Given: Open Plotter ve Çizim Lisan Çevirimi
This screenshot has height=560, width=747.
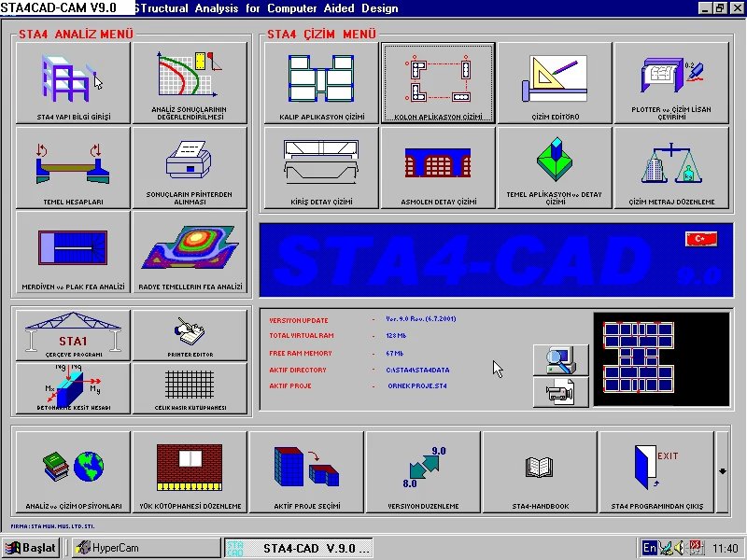Looking at the screenshot, I should point(671,83).
